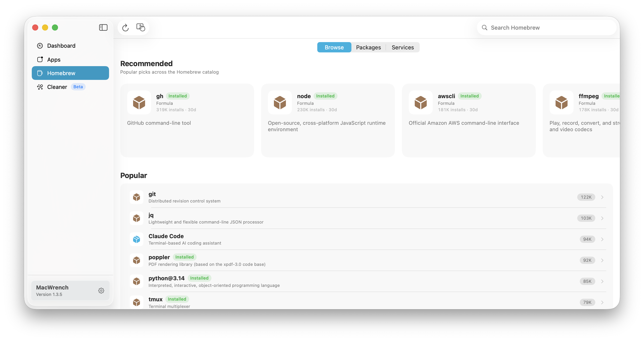Click the "Recommended" section heading
Viewport: 644px width, 341px height.
pos(146,64)
